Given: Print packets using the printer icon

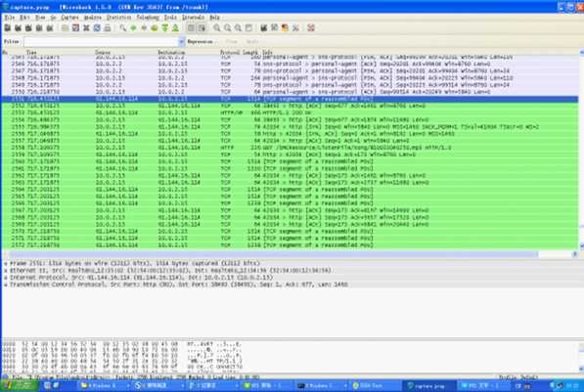Looking at the screenshot, I should 108,28.
